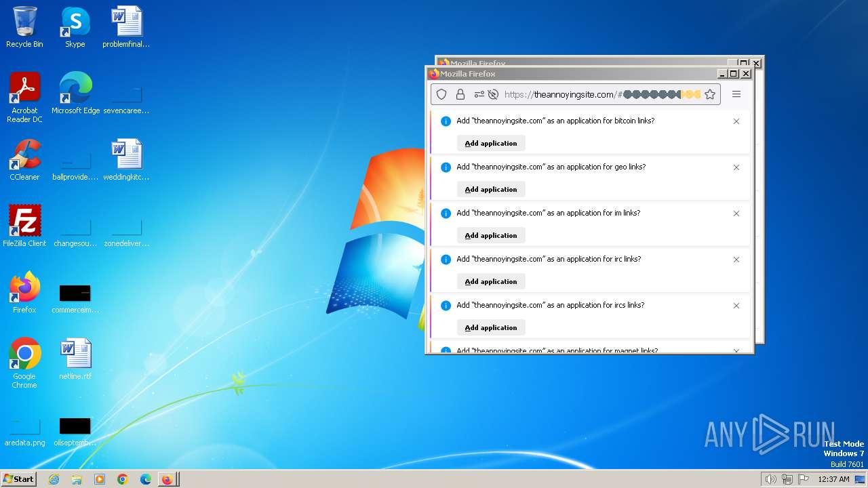
Task: Select the weddingkitc Word document
Action: coord(126,159)
